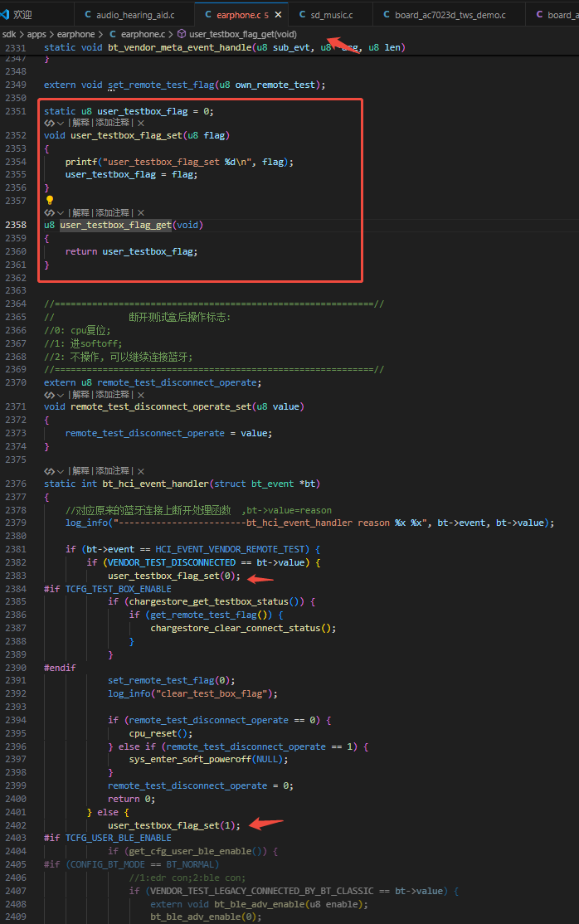Click the lightbulb quick-fix icon
Image resolution: width=579 pixels, height=924 pixels.
50,201
